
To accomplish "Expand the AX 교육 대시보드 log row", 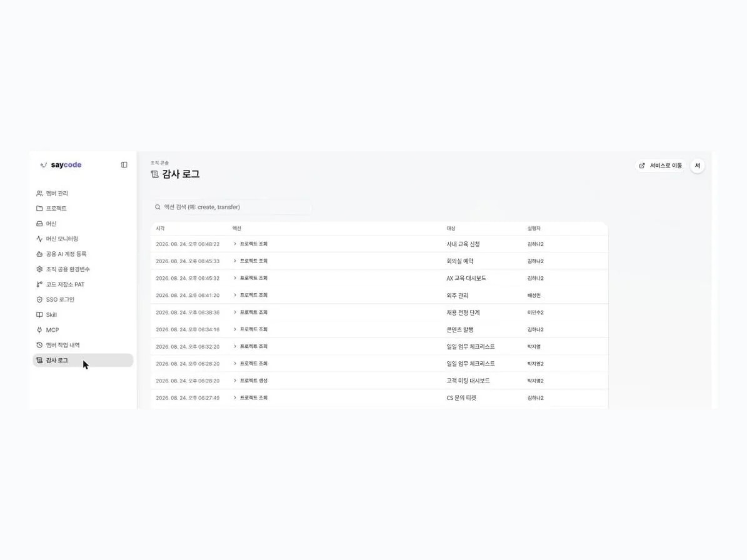I will click(235, 278).
